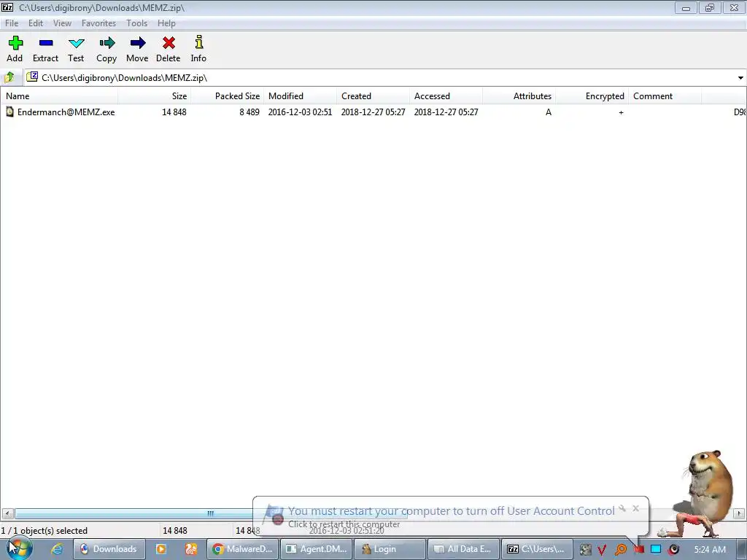Viewport: 747px width, 560px height.
Task: Click the wrench icon in notification balloon
Action: 622,508
